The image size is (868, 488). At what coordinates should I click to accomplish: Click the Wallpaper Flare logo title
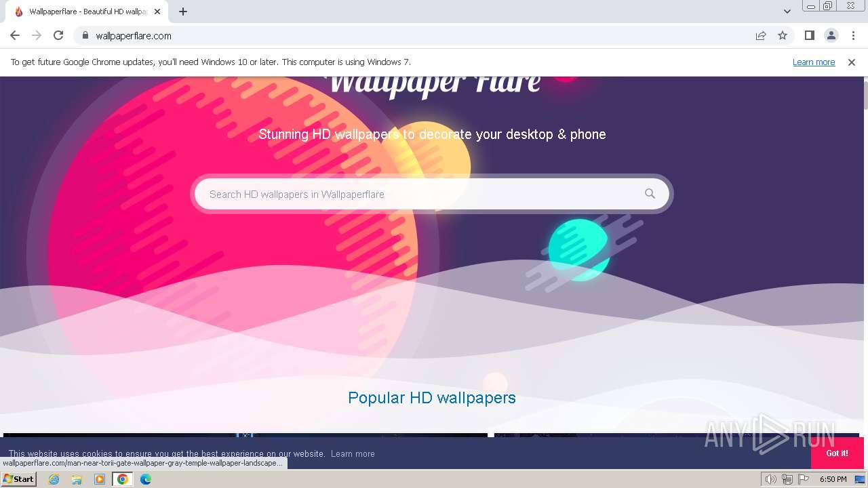[x=434, y=85]
